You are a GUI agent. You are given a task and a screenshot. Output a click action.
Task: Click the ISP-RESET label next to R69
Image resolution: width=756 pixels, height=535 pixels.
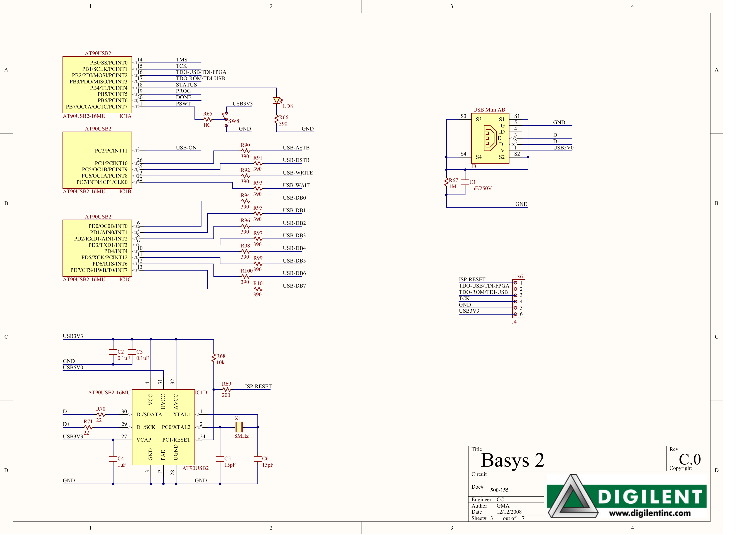[x=258, y=386]
